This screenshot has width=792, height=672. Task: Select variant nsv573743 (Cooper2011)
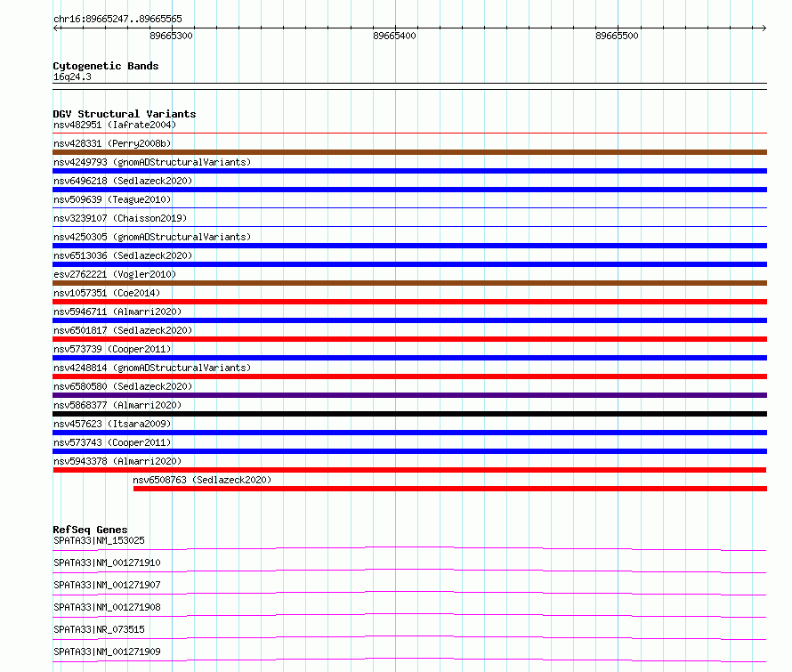[x=112, y=442]
